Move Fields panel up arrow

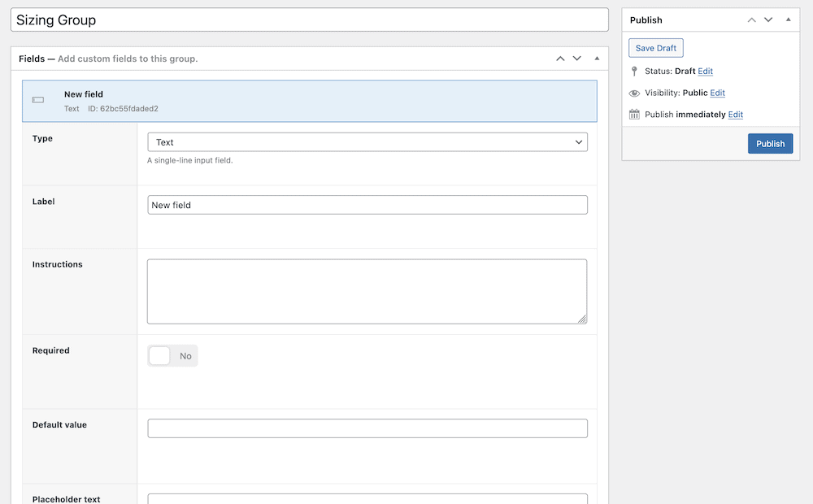pyautogui.click(x=560, y=59)
